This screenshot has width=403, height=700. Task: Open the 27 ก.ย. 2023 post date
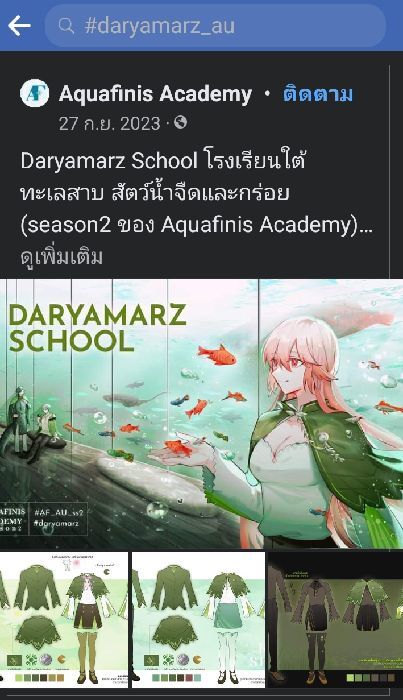pos(109,124)
